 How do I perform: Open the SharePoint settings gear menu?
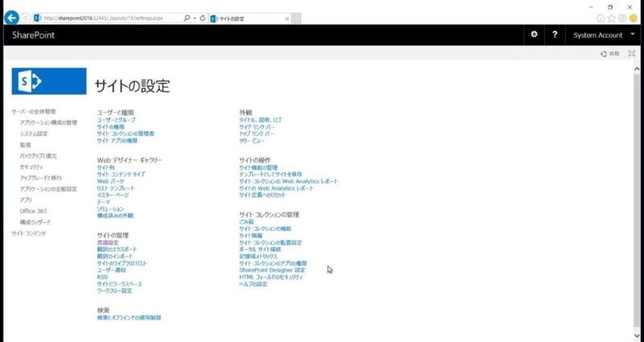(534, 35)
